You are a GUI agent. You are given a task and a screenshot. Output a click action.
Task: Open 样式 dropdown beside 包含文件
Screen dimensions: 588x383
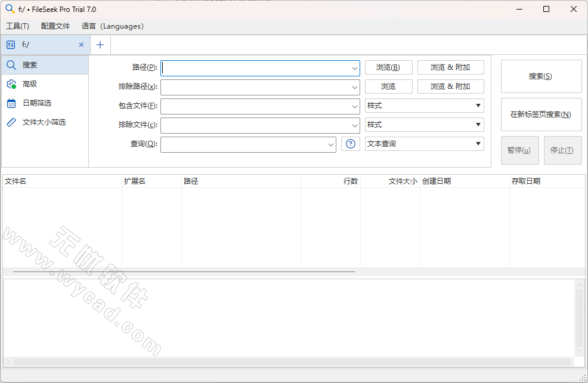coord(425,106)
